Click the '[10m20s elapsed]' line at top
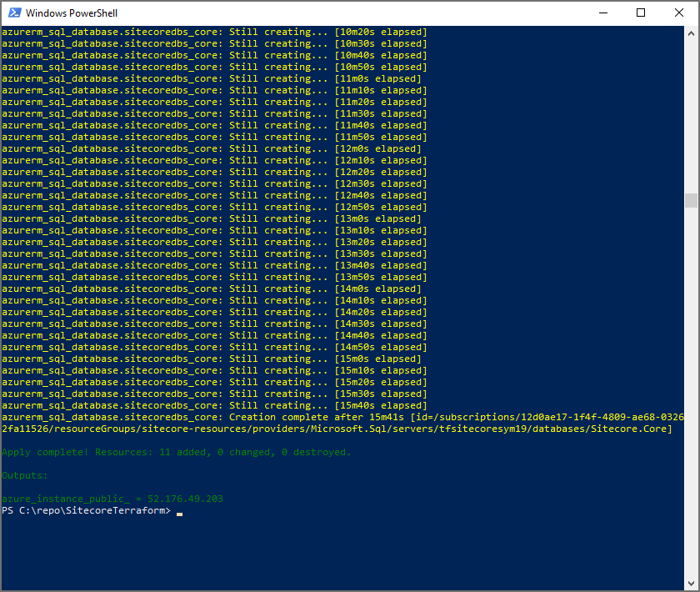The width and height of the screenshot is (700, 592). point(381,32)
